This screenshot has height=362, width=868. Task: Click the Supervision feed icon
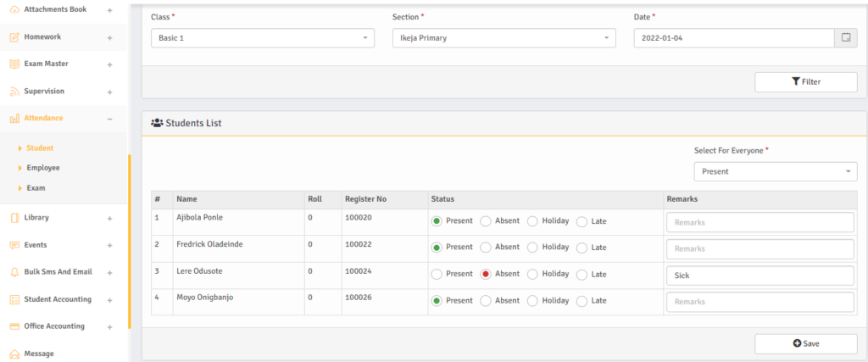click(x=14, y=92)
